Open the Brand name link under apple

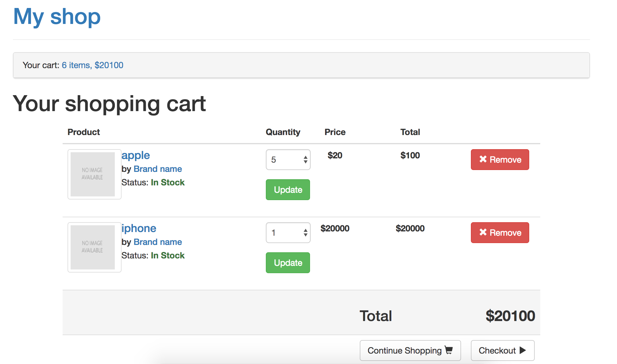click(x=158, y=169)
